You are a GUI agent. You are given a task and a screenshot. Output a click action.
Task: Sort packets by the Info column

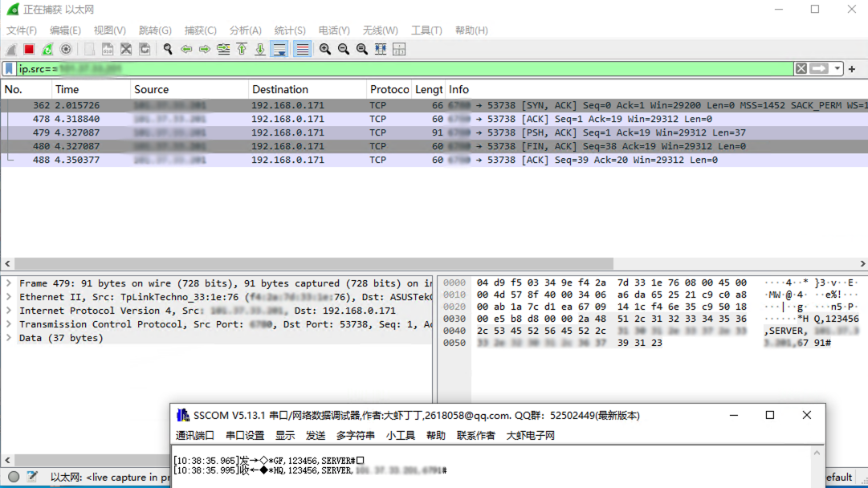click(657, 90)
